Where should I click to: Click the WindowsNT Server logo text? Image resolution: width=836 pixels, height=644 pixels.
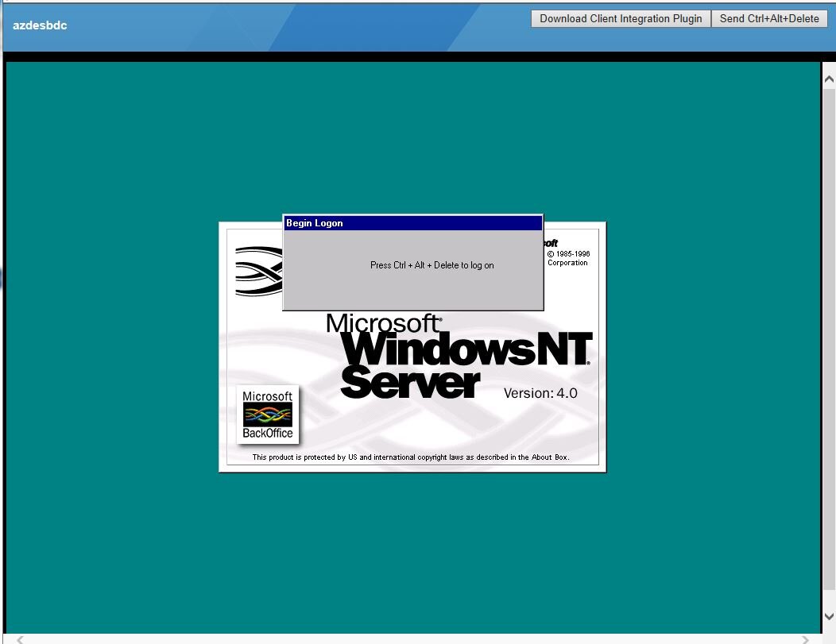click(x=466, y=365)
